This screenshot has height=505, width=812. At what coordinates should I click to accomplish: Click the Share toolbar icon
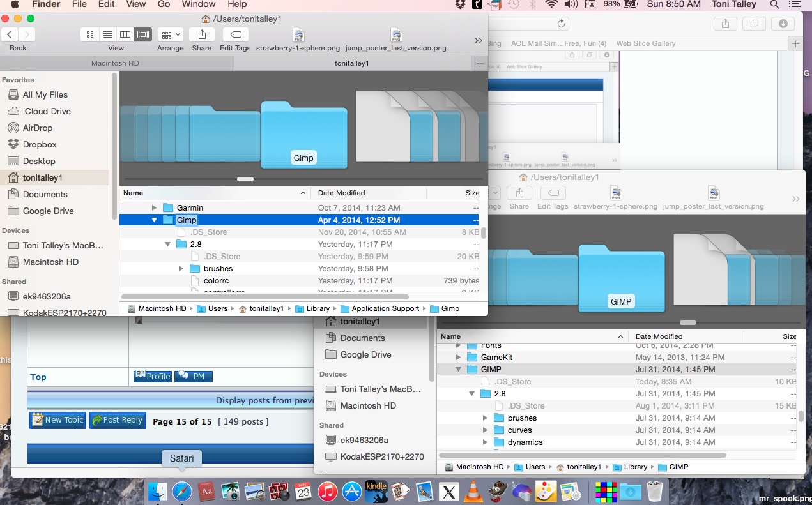[202, 34]
